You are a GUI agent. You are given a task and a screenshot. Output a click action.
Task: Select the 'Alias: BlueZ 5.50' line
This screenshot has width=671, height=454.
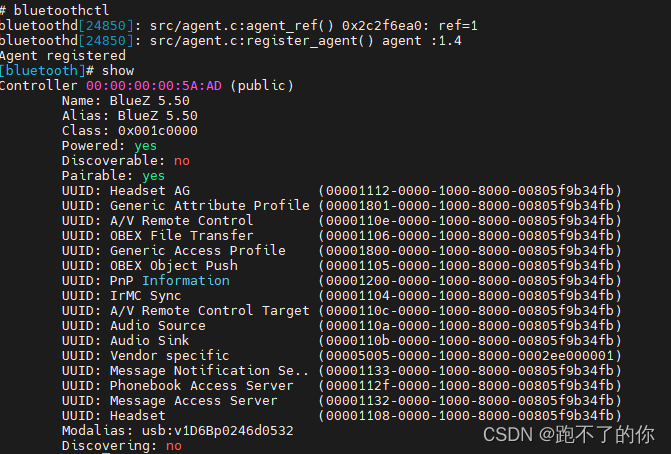point(130,116)
